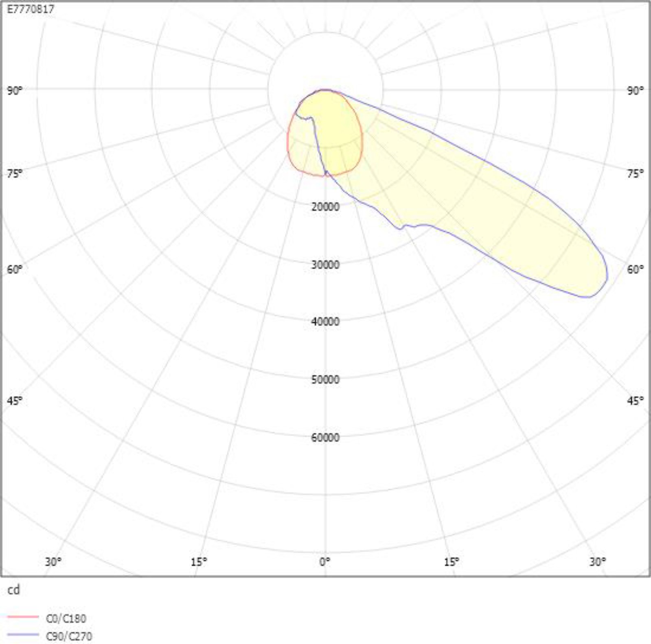Click the 15° label left of 0°
Image resolution: width=651 pixels, height=644 pixels.
[199, 562]
